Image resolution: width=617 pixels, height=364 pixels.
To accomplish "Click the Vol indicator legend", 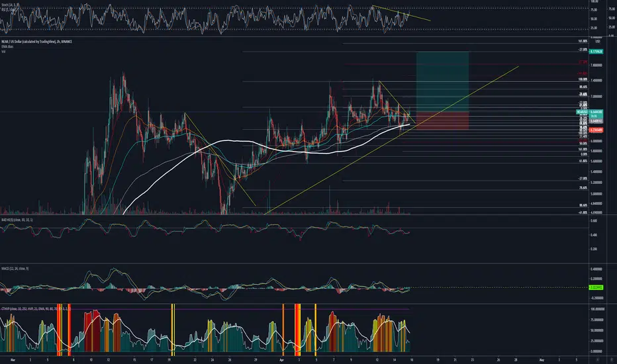I will (x=3, y=51).
